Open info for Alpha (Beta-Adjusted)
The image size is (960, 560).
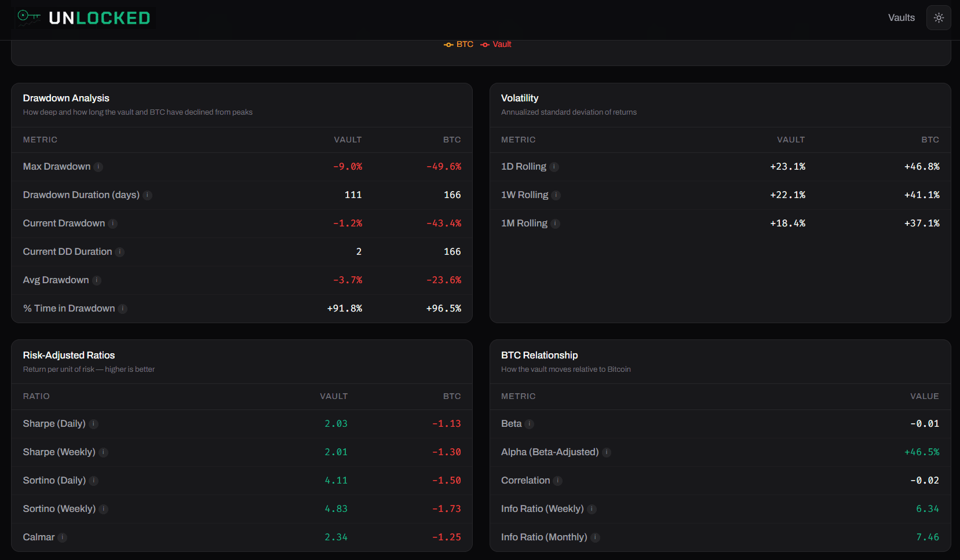[607, 452]
